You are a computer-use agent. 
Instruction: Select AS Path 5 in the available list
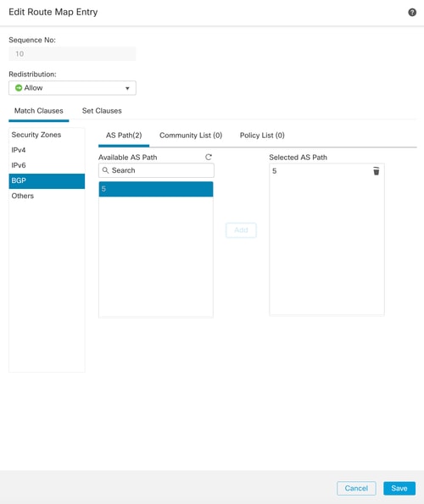[x=156, y=189]
